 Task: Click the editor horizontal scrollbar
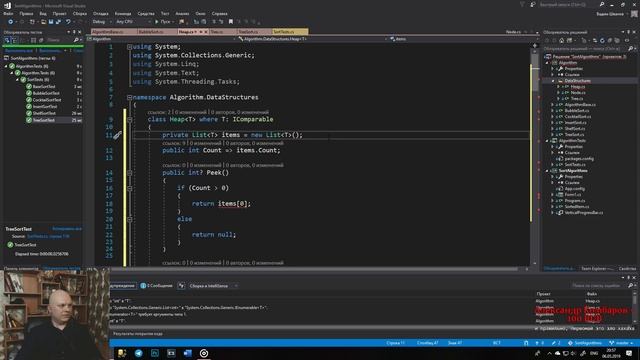(314, 269)
